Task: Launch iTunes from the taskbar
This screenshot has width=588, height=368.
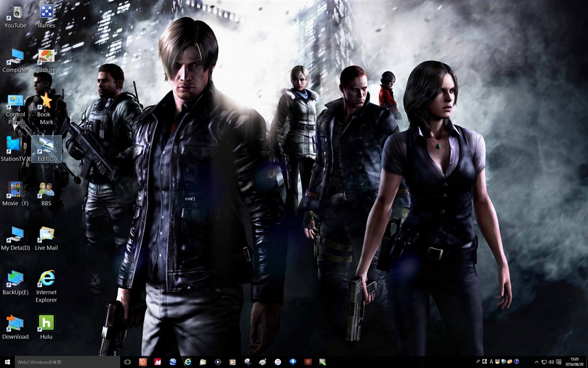Action: [x=277, y=362]
